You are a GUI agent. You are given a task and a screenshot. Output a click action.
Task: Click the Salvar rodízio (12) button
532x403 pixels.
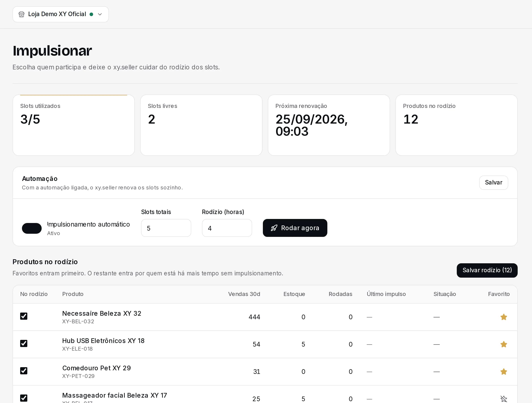[x=487, y=270]
